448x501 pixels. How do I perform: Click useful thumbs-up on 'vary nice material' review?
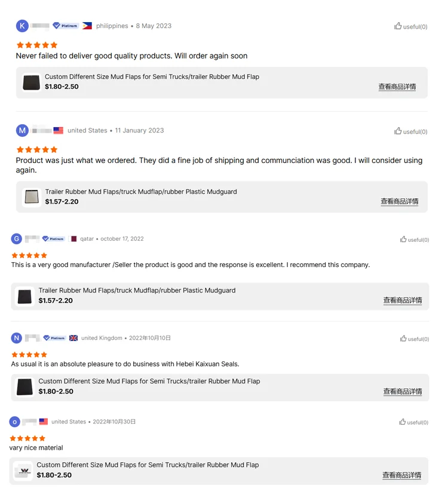coord(403,422)
